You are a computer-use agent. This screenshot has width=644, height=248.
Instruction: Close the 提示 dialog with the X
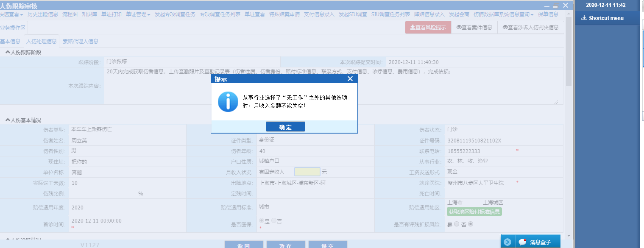point(350,79)
